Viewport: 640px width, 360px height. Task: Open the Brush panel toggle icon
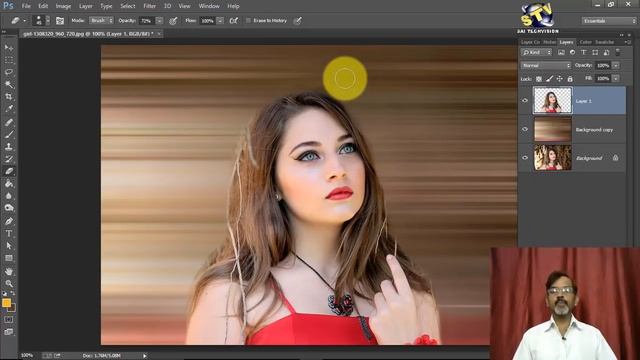click(x=60, y=20)
